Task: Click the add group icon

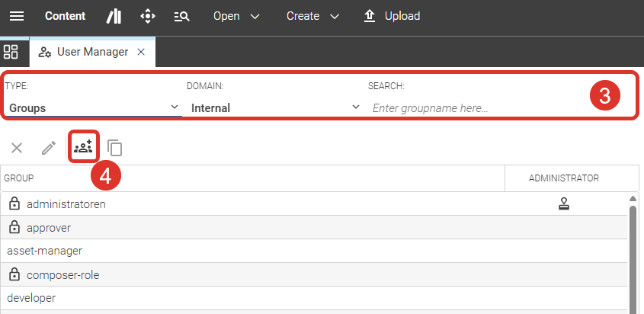Action: click(83, 147)
